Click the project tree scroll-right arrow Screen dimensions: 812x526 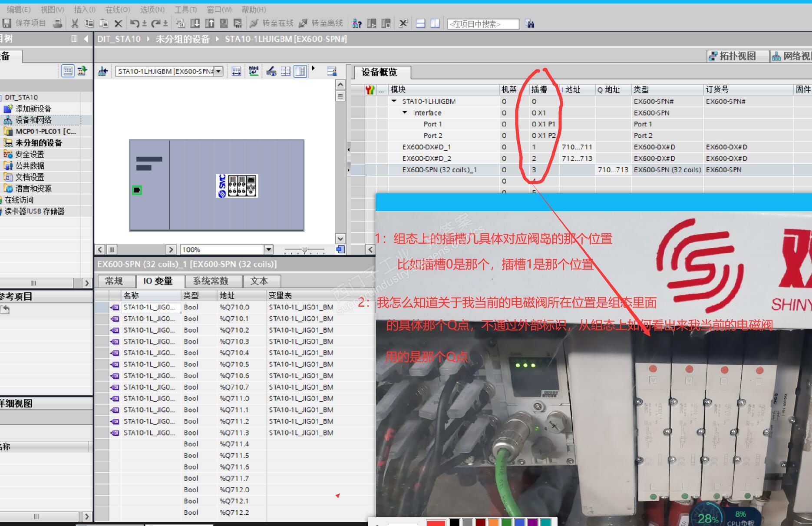87,283
